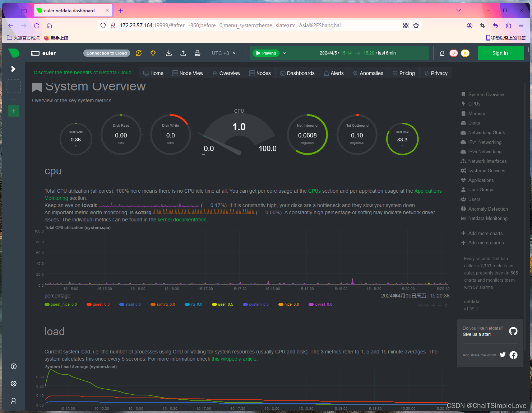Share on Facebook icon
This screenshot has width=532, height=413.
(x=514, y=355)
